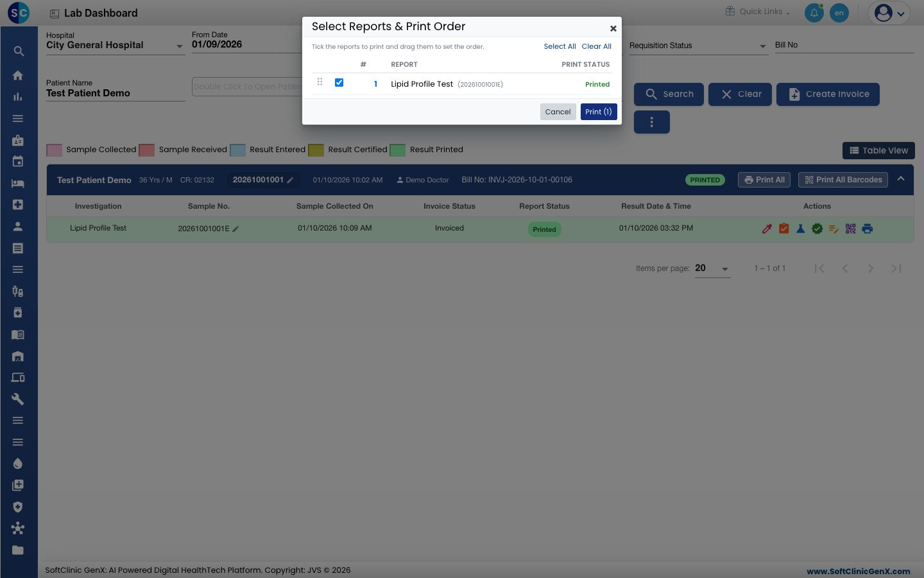Image resolution: width=924 pixels, height=578 pixels.
Task: Click the Sample Collected pink color swatch
Action: (55, 150)
